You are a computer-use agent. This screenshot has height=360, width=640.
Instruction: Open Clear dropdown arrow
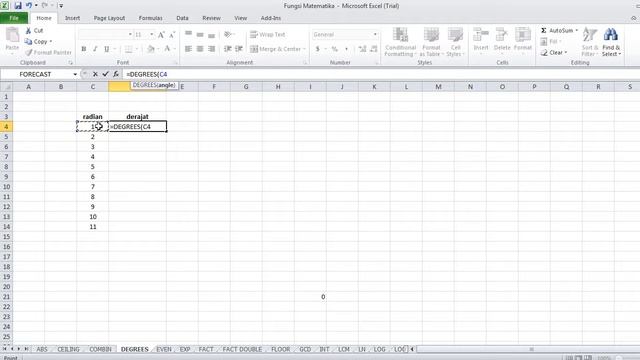click(x=566, y=53)
